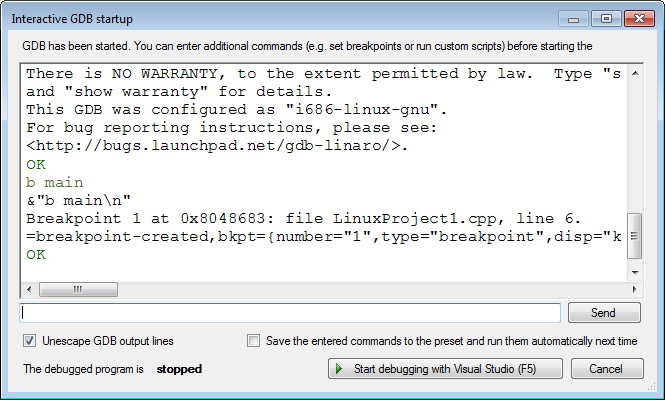
Task: Click the 'Breakpoint 1 at' output line
Action: pos(303,219)
